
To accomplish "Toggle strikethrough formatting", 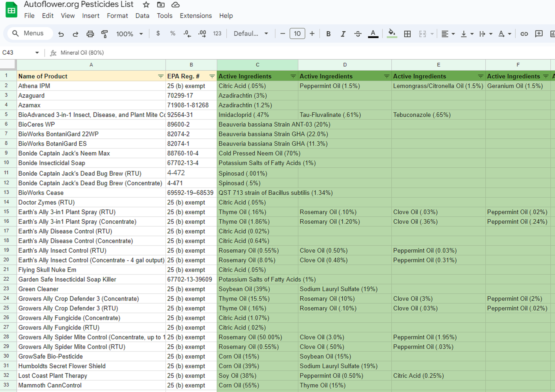I will (358, 34).
